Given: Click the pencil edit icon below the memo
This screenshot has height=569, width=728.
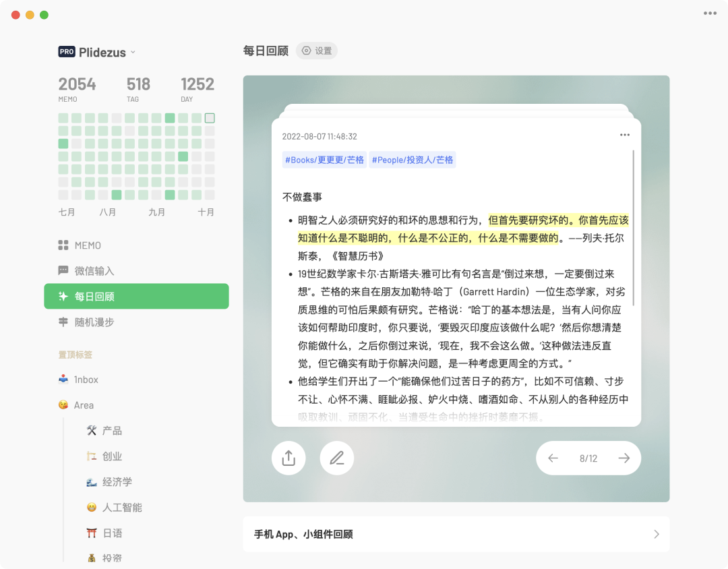Looking at the screenshot, I should 336,458.
